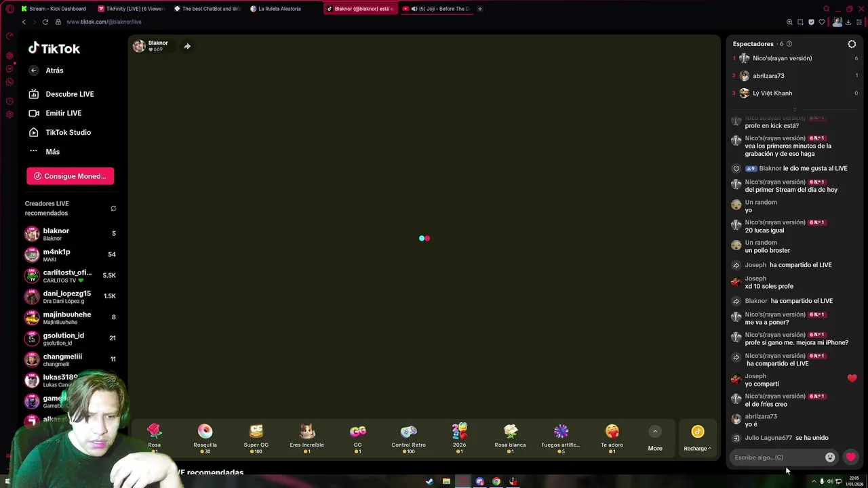Image resolution: width=868 pixels, height=488 pixels.
Task: Switch to Joji - Before The Day tab
Action: pos(436,9)
